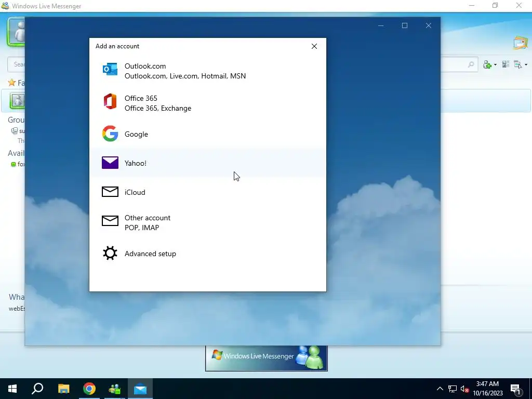Switch to Windows Live Messenger taskbar icon

coord(115,389)
